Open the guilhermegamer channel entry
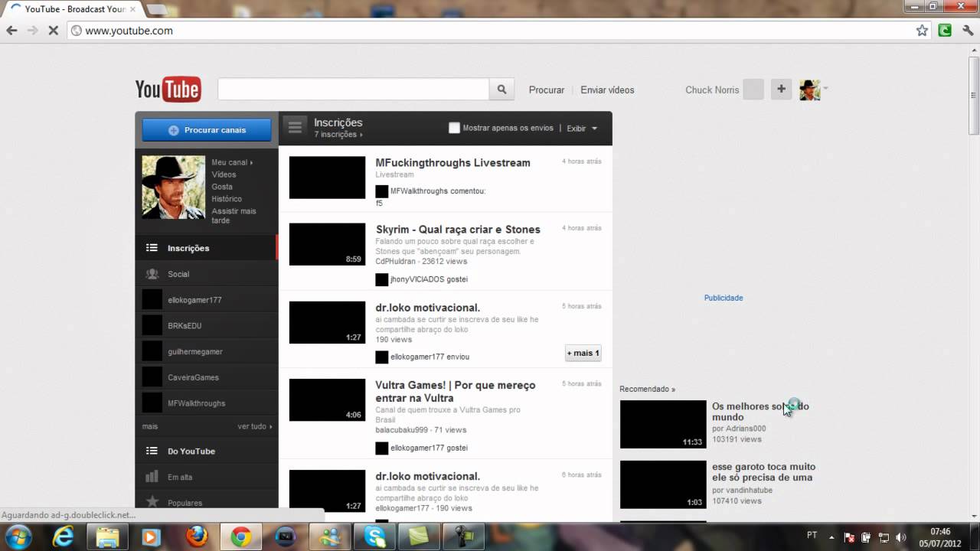The height and width of the screenshot is (551, 980). (207, 351)
